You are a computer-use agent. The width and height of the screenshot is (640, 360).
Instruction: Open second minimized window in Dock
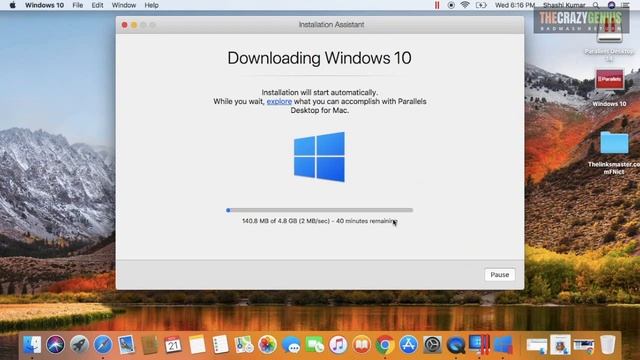(560, 345)
